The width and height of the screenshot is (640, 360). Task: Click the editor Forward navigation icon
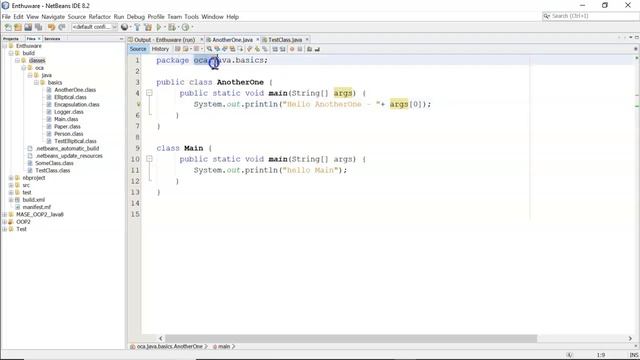[196, 49]
